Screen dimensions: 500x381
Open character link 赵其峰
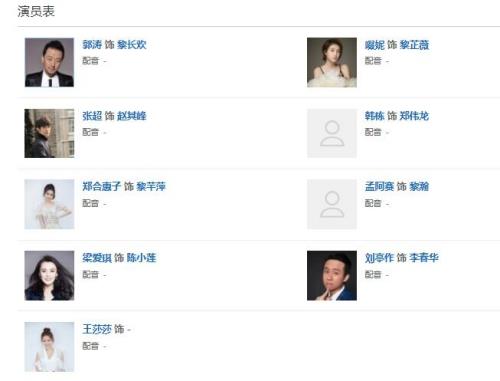(132, 116)
